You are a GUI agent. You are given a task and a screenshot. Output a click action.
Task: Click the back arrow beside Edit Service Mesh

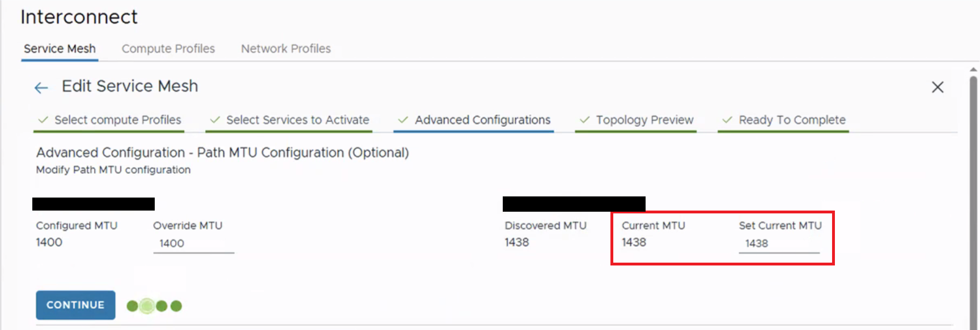[x=41, y=88]
